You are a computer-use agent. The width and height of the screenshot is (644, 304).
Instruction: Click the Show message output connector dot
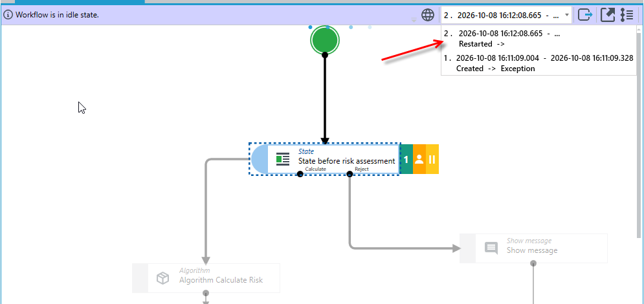click(x=533, y=263)
